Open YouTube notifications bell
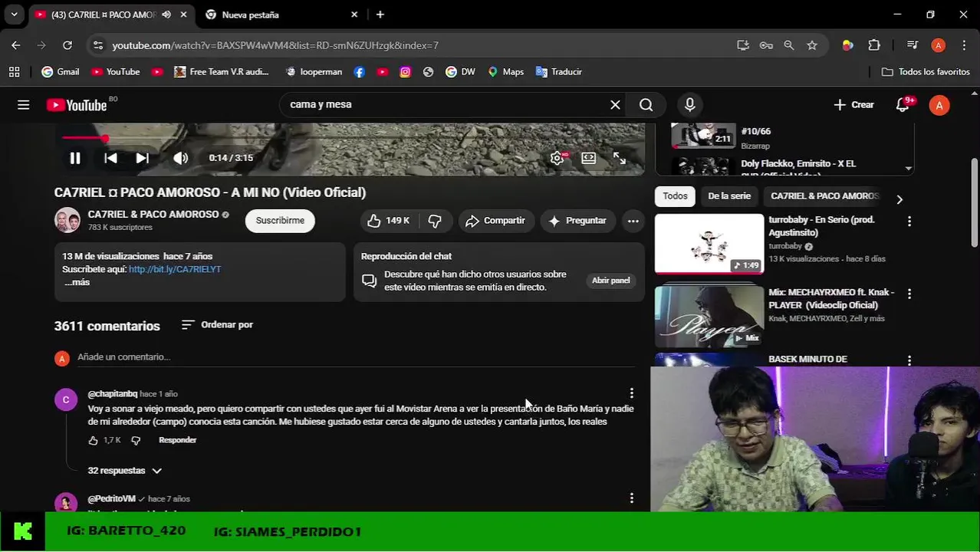980x552 pixels. [903, 105]
